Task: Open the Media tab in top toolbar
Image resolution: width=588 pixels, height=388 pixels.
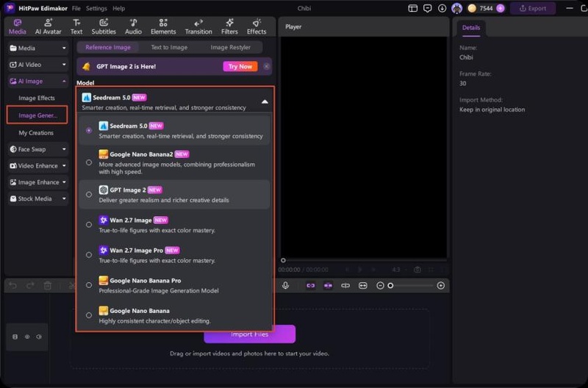Action: (17, 27)
